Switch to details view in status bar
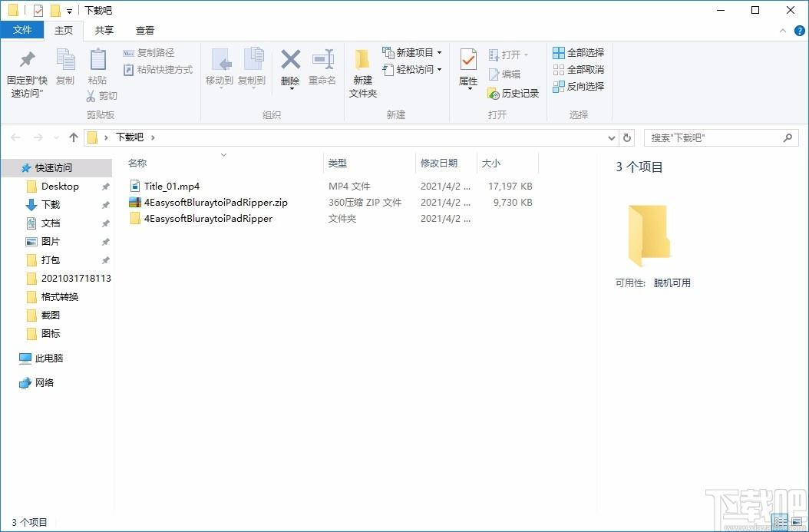This screenshot has height=532, width=809. [x=780, y=521]
